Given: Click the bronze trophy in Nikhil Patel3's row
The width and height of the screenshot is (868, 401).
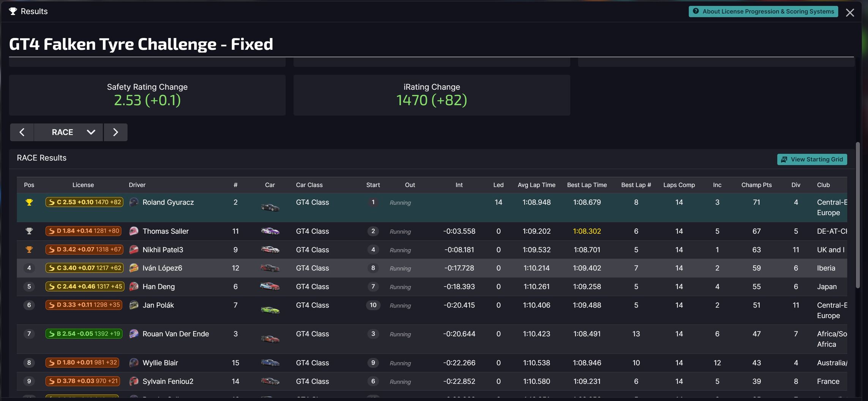Looking at the screenshot, I should 29,250.
